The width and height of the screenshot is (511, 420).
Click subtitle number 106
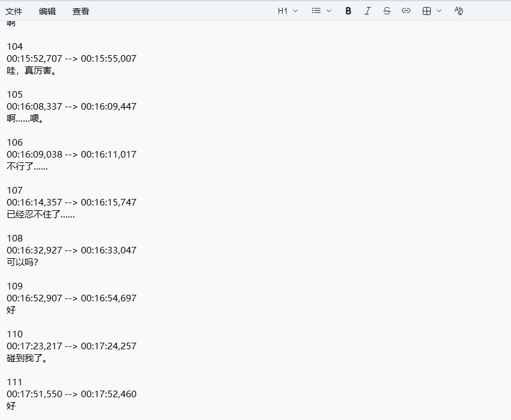pyautogui.click(x=14, y=143)
